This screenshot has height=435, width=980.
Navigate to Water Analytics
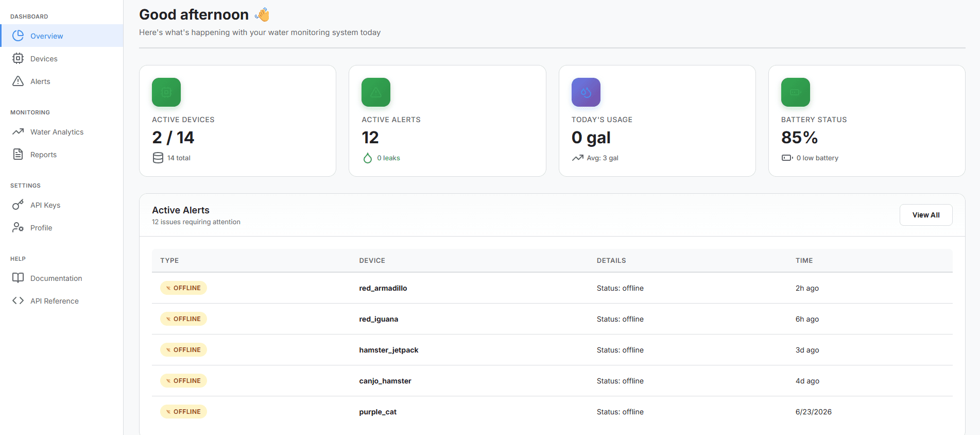62,131
